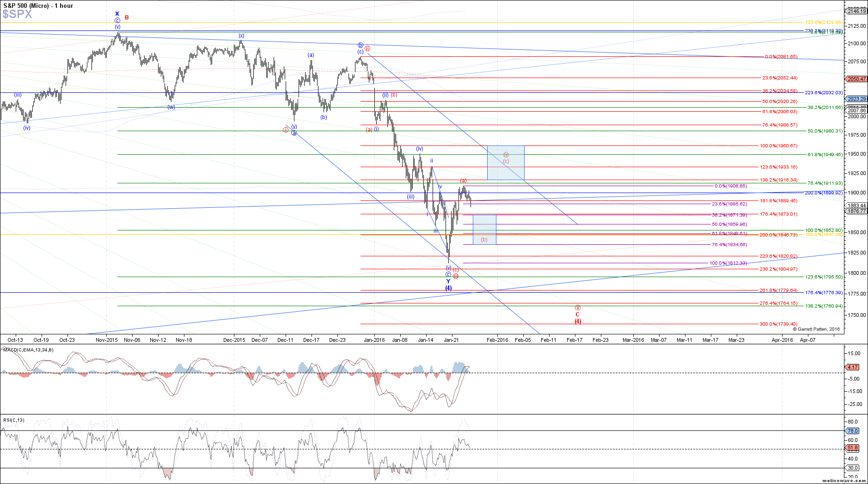Click the red "300.0%(1739.40)" Fibonacci label

[778, 324]
